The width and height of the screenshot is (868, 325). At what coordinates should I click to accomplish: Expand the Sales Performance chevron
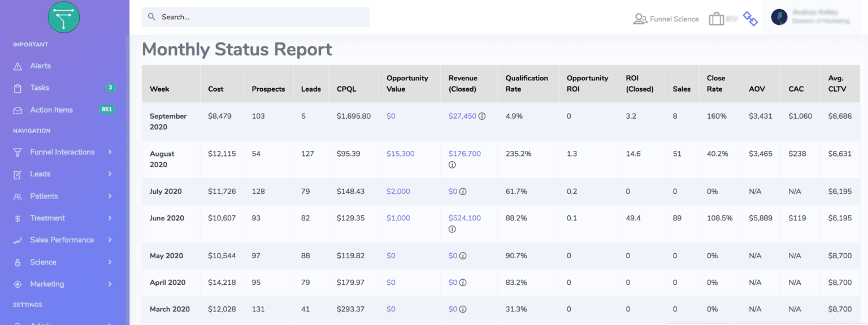[x=110, y=240]
